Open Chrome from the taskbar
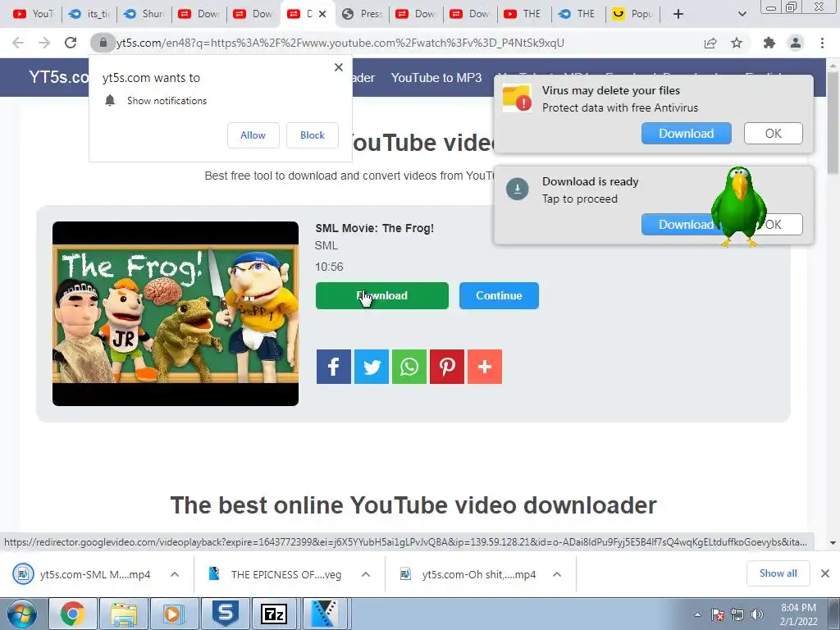Screen dimensions: 840x630 coord(72,614)
